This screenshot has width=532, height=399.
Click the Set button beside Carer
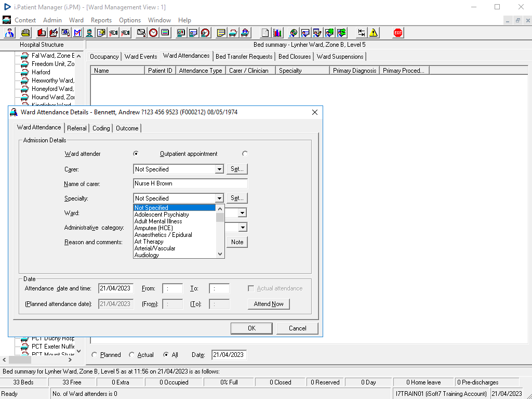point(237,169)
